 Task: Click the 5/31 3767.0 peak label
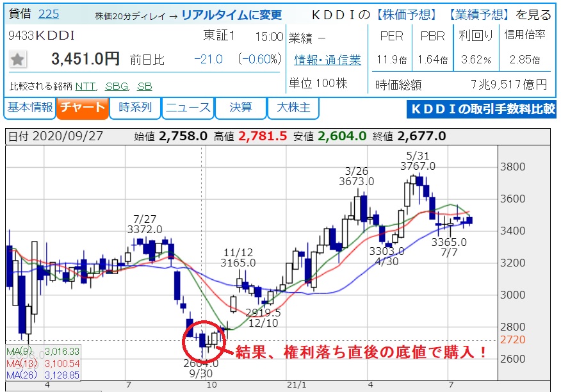(x=418, y=161)
